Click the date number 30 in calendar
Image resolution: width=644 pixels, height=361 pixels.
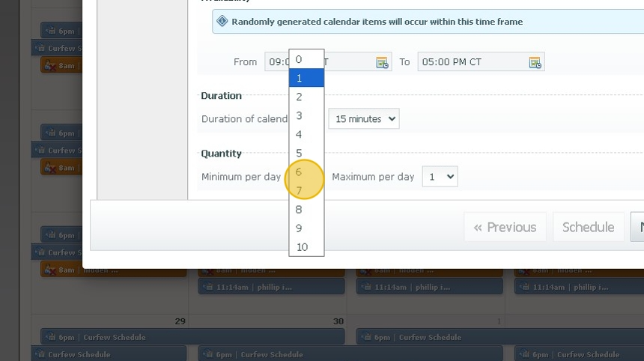(x=338, y=321)
